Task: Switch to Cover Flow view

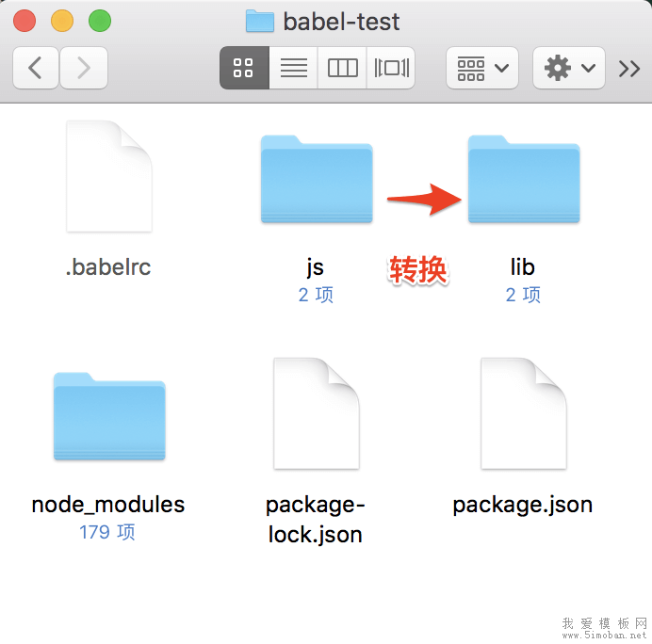Action: tap(391, 68)
